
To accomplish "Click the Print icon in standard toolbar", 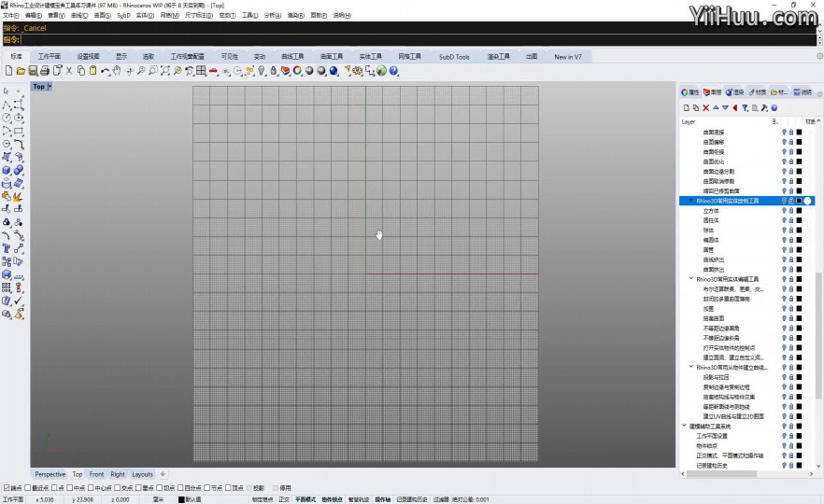I will [x=45, y=71].
